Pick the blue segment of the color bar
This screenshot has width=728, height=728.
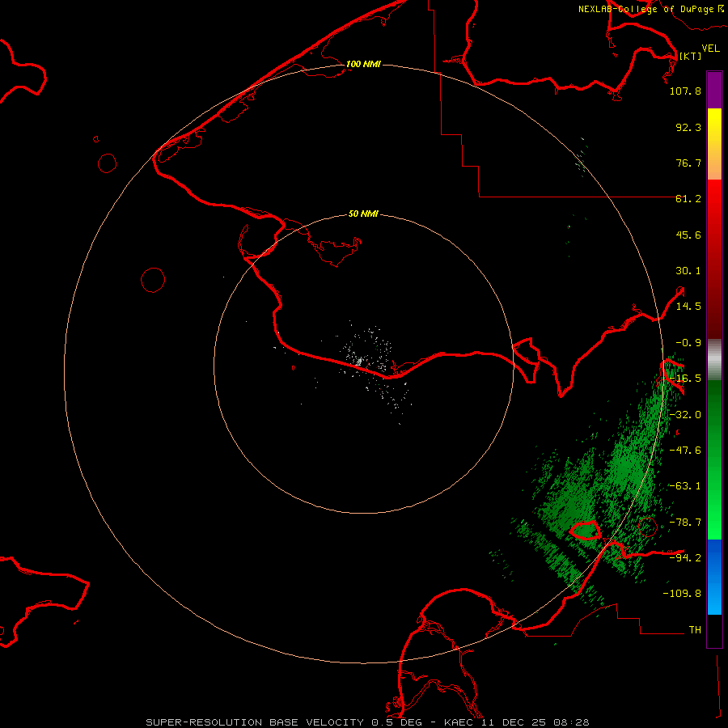[714, 577]
